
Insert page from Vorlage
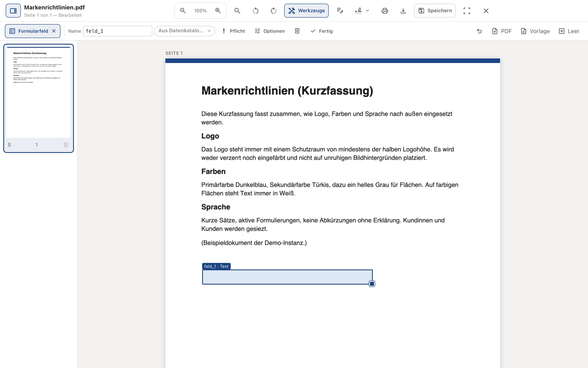536,31
